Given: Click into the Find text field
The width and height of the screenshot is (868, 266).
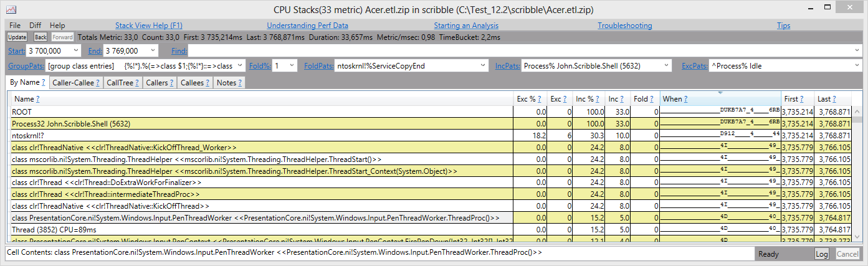Looking at the screenshot, I should 519,51.
